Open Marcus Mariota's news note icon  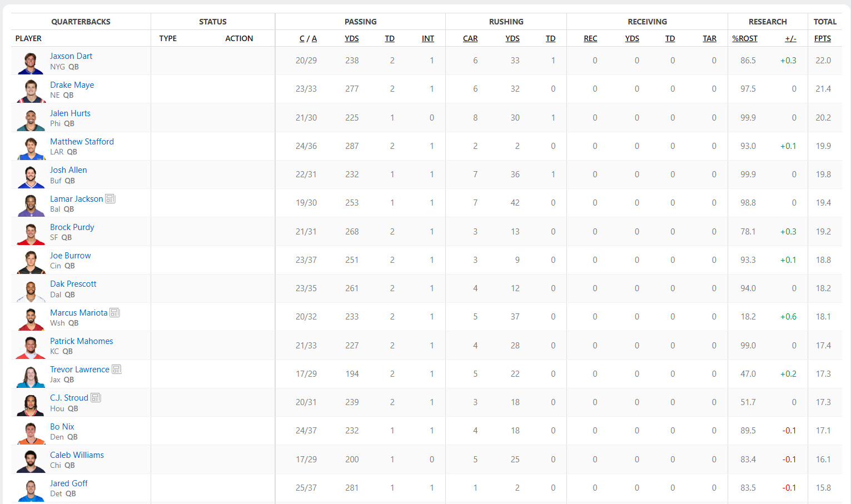coord(115,312)
